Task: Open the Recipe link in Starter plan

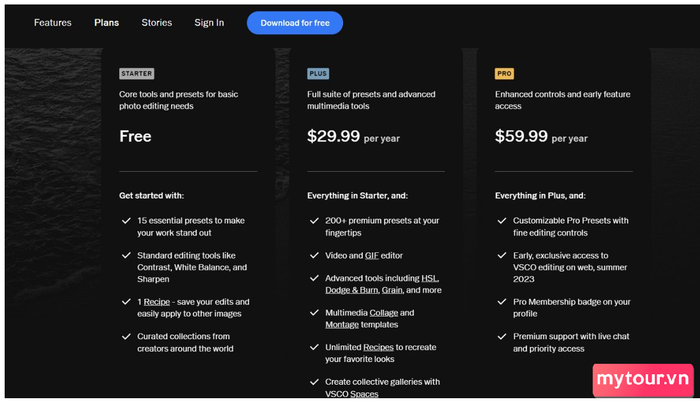Action: (157, 302)
